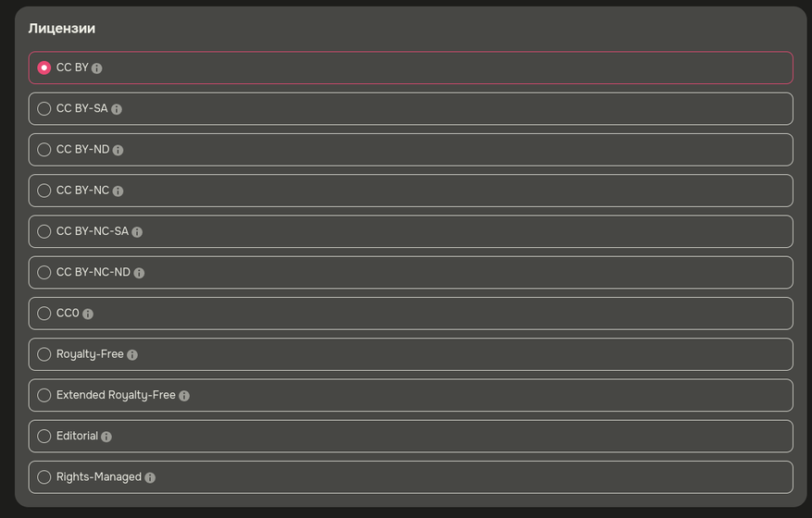Select Royalty-Free radio option
The width and height of the screenshot is (812, 518).
(x=44, y=354)
